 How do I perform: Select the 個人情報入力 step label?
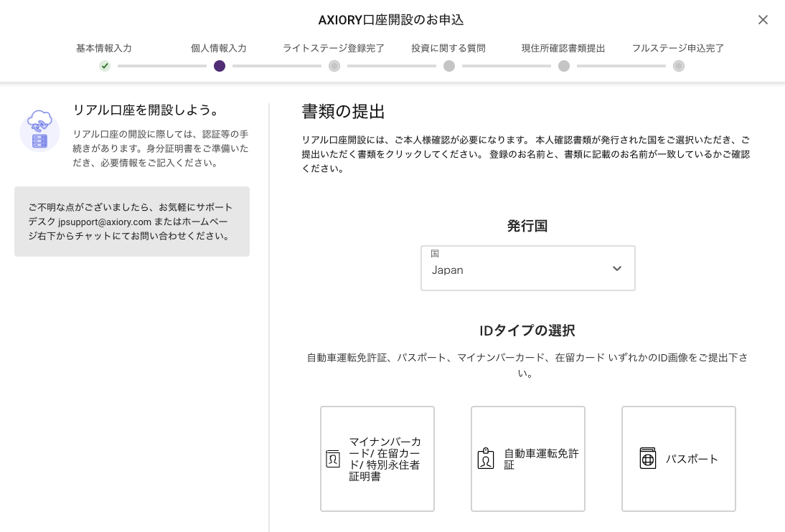pyautogui.click(x=219, y=48)
